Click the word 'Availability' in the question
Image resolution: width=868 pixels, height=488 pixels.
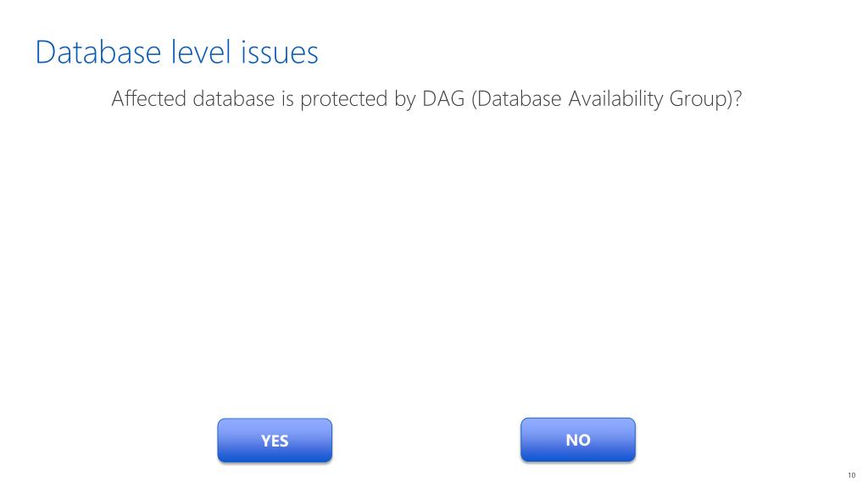click(x=615, y=100)
